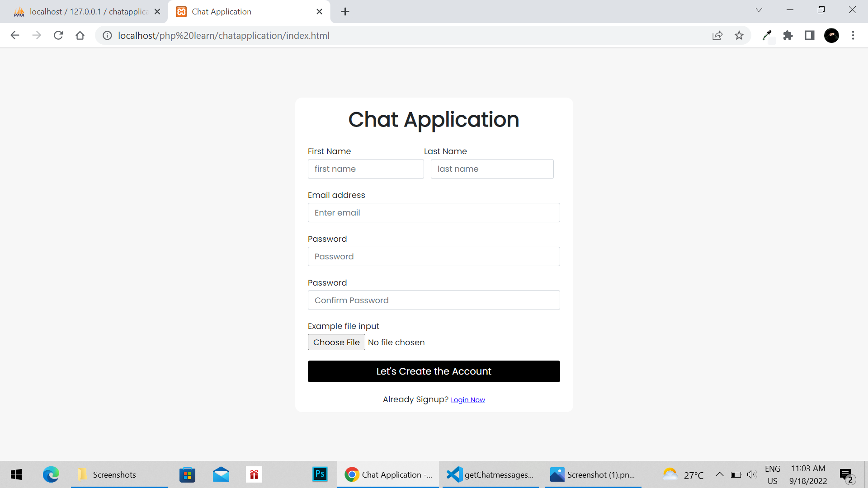Open the browser home page icon

click(x=80, y=35)
